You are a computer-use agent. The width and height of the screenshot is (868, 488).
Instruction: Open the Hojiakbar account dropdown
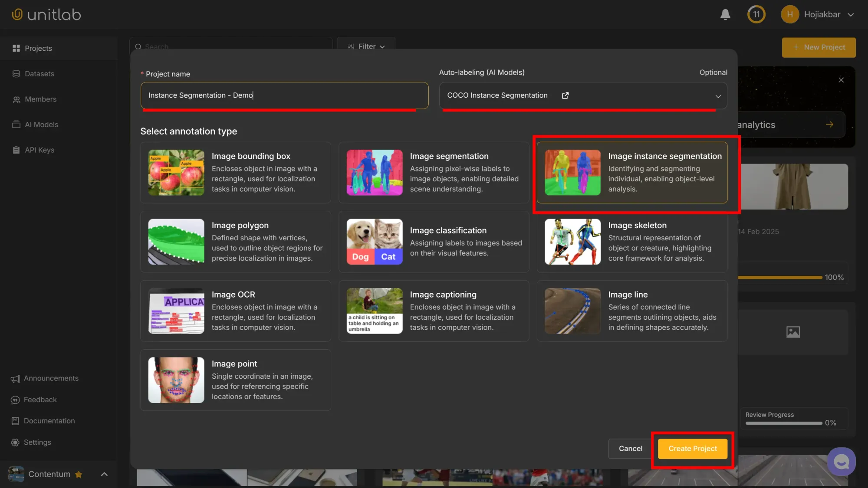tap(818, 14)
